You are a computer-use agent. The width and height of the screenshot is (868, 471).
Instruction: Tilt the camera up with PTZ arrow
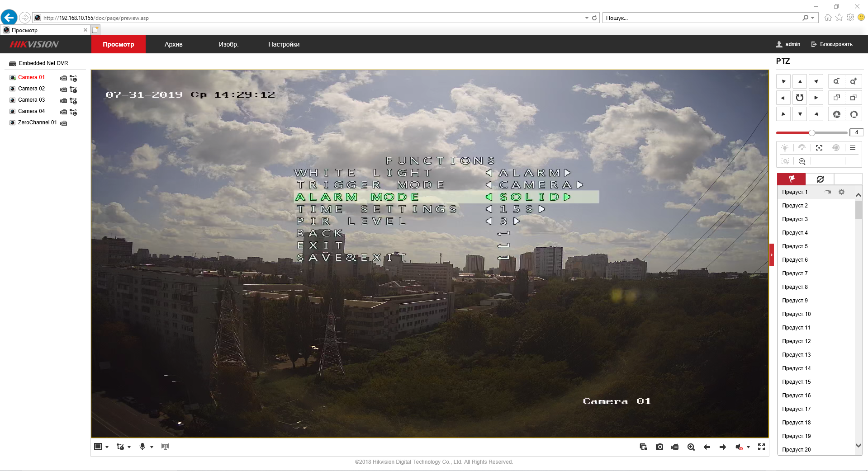coord(800,82)
